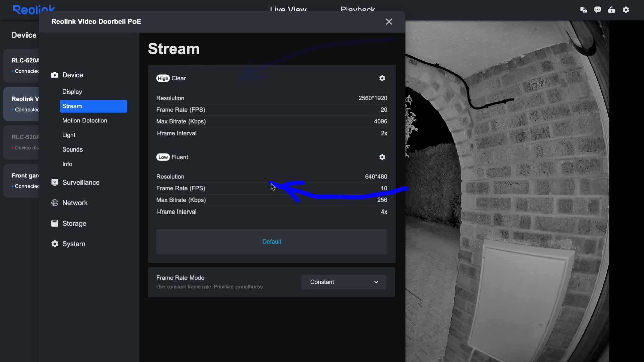Click the System gear icon in sidebar
The width and height of the screenshot is (644, 362).
(x=55, y=244)
